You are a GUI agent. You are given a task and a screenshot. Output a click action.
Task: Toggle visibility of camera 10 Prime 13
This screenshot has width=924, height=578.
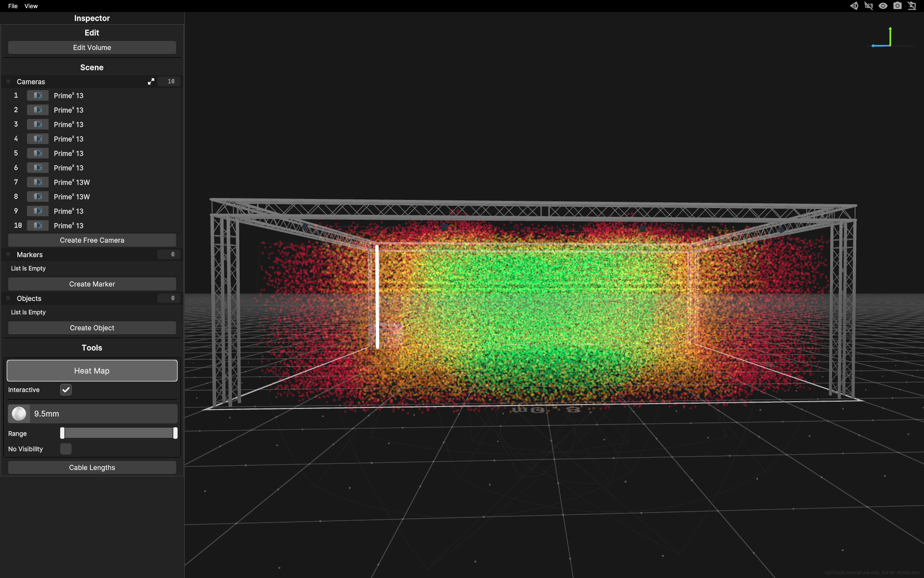click(37, 225)
